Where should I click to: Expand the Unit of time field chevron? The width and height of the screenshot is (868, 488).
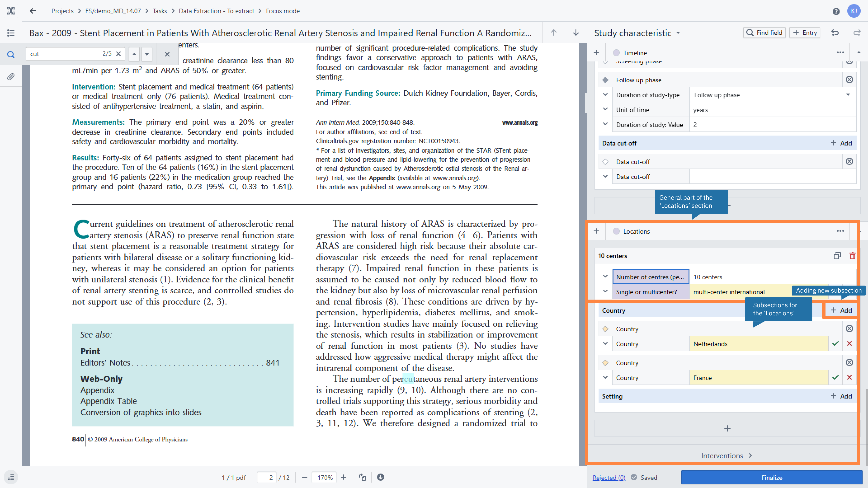(x=606, y=109)
